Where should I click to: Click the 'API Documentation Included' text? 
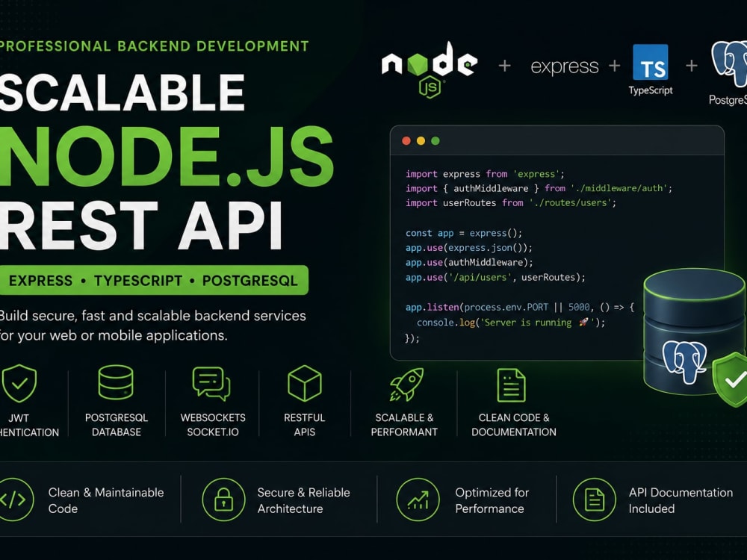[x=681, y=500]
